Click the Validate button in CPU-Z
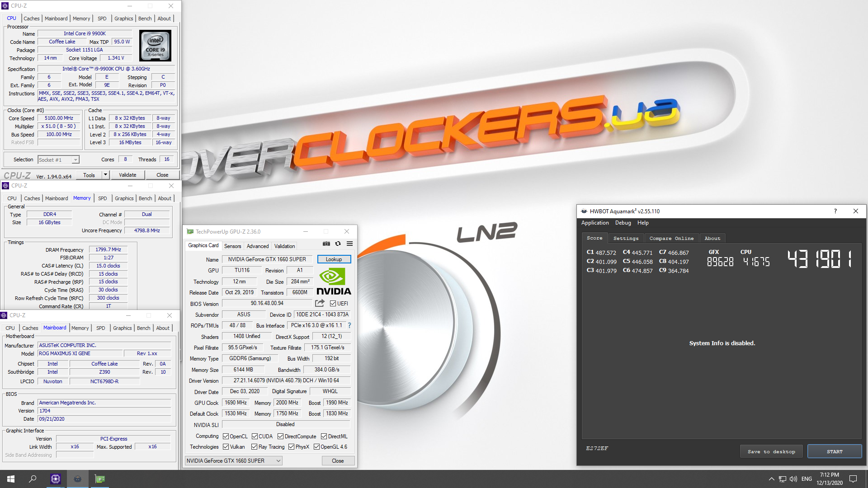Image resolution: width=868 pixels, height=488 pixels. tap(127, 175)
